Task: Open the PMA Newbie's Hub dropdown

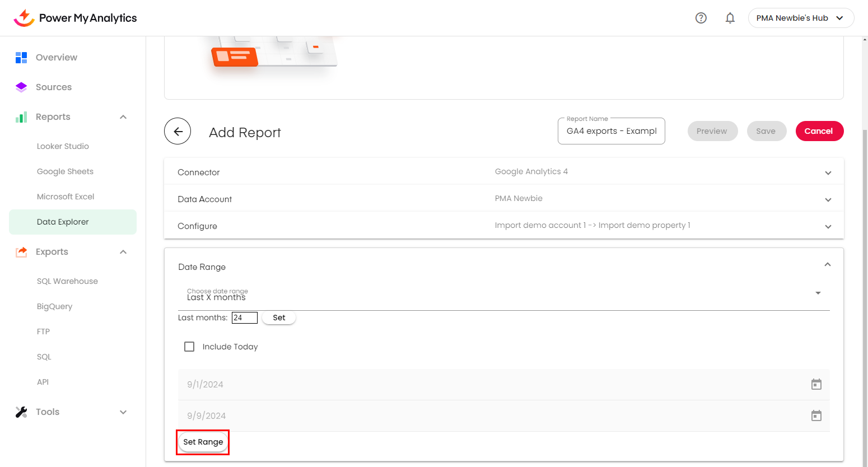Action: (800, 18)
